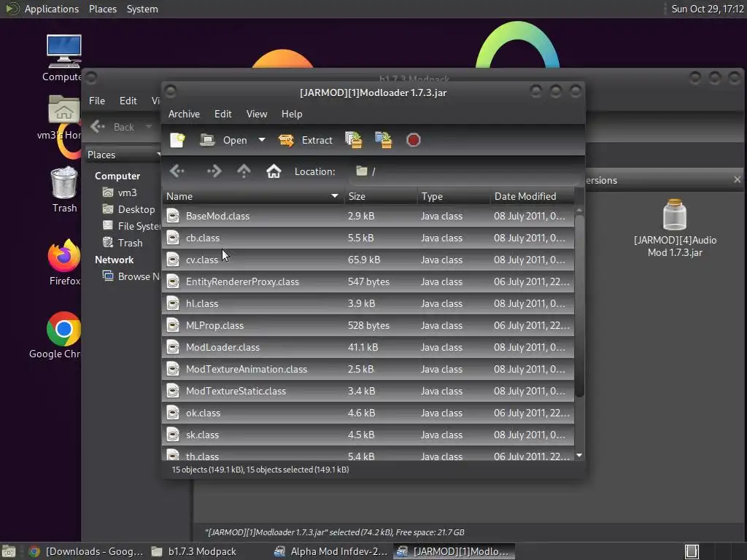Select EntityRendererProxy.class file
The width and height of the screenshot is (747, 560).
click(x=368, y=281)
